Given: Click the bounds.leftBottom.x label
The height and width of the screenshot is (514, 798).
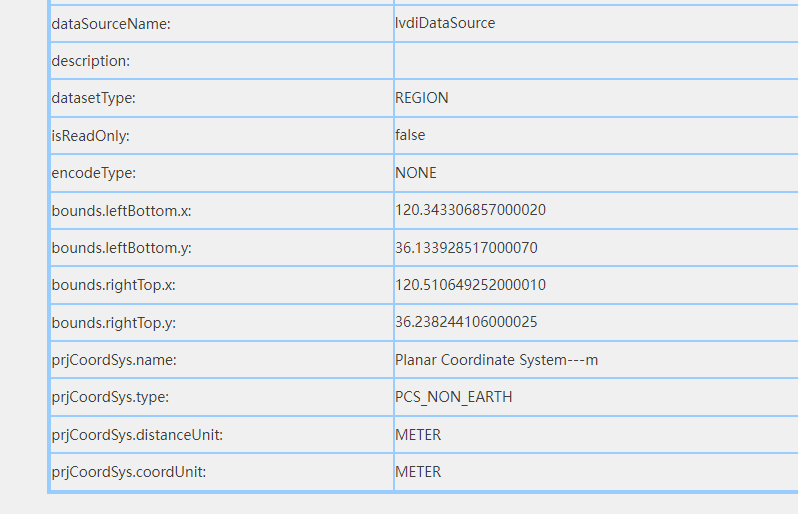Looking at the screenshot, I should click(x=121, y=211).
